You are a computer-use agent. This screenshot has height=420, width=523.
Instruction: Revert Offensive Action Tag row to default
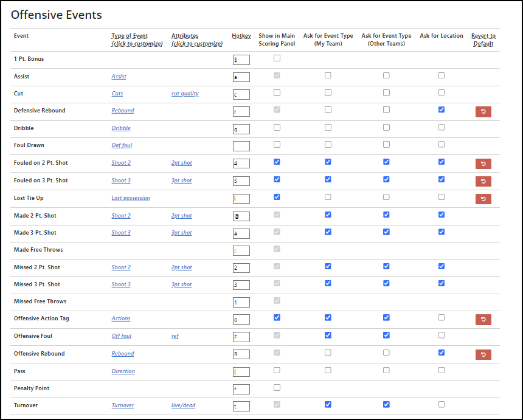click(x=483, y=320)
